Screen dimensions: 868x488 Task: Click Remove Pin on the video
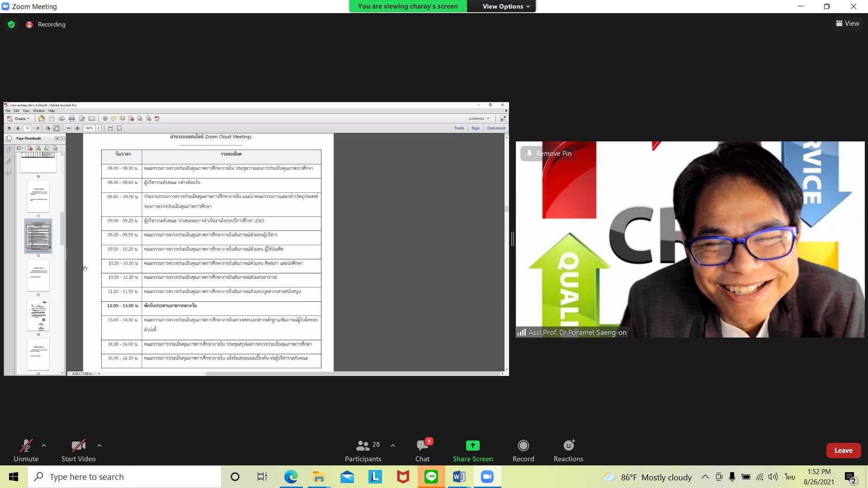pyautogui.click(x=548, y=154)
